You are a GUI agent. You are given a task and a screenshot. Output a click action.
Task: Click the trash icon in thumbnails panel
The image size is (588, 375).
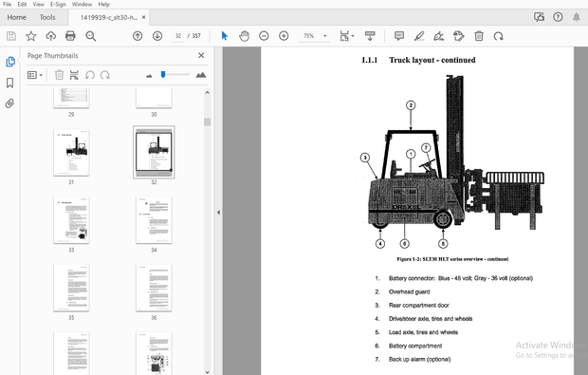pos(59,75)
